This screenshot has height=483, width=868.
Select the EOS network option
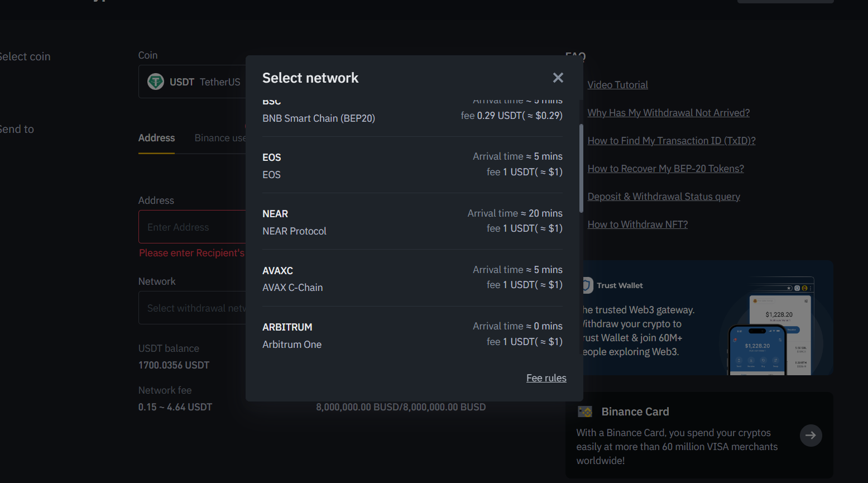click(x=412, y=165)
